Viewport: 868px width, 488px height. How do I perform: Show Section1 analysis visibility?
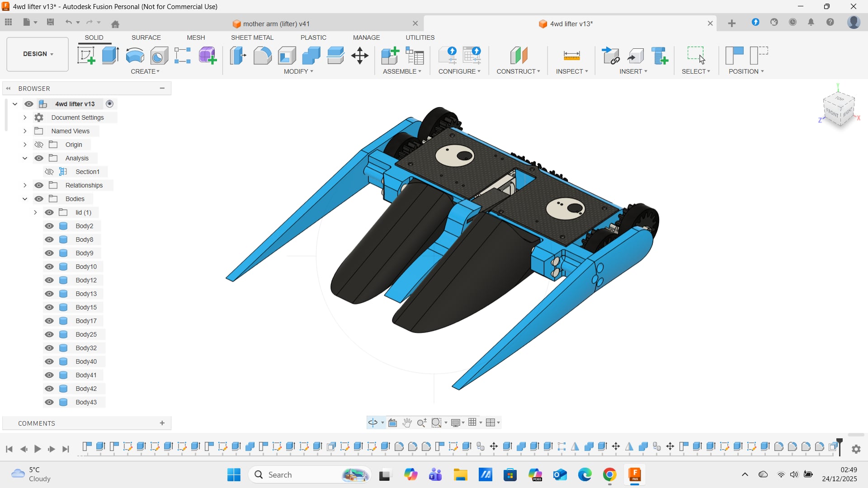49,172
